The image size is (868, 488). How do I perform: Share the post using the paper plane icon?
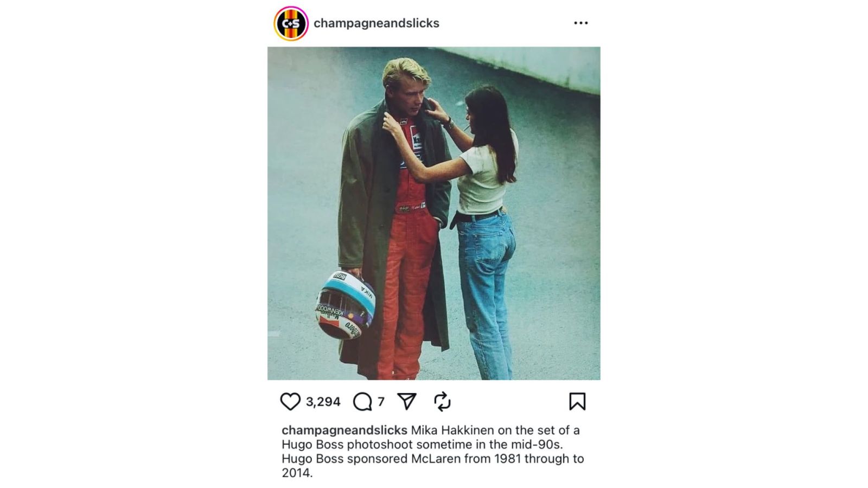pos(407,401)
